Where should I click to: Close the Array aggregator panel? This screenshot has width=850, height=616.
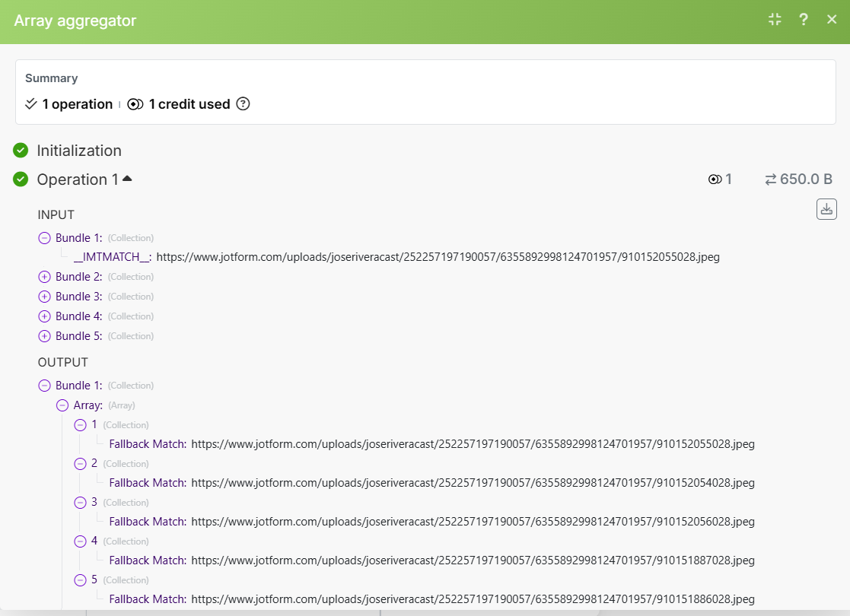click(x=832, y=20)
